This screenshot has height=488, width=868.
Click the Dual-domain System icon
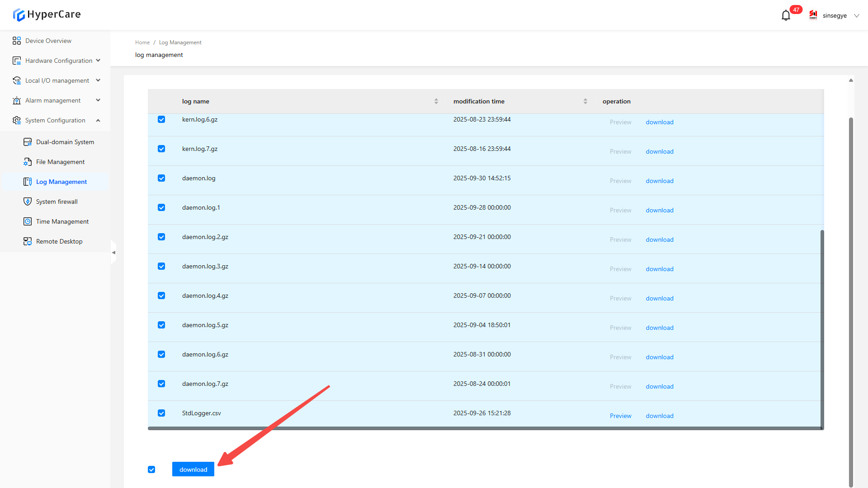point(28,142)
